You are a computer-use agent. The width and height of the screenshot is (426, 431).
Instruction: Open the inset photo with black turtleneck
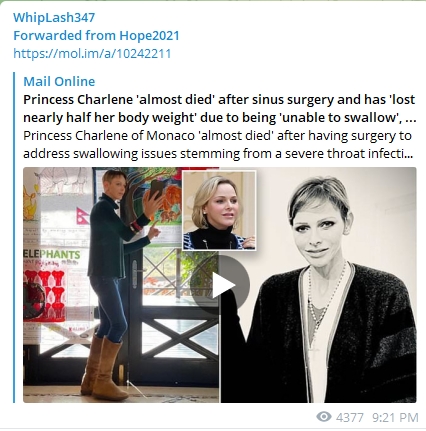coord(219,210)
